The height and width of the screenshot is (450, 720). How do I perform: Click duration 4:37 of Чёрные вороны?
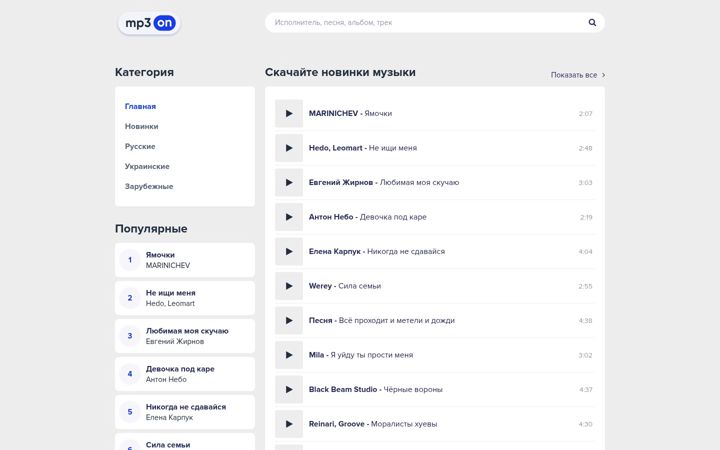click(x=586, y=389)
